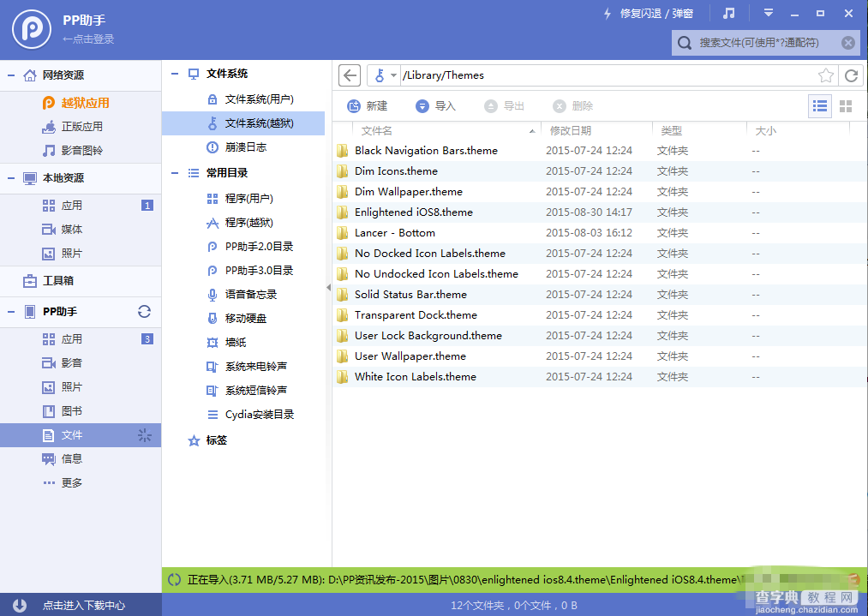Screen dimensions: 868x616
Task: Open 崩溃日志 crash logs
Action: click(x=243, y=147)
